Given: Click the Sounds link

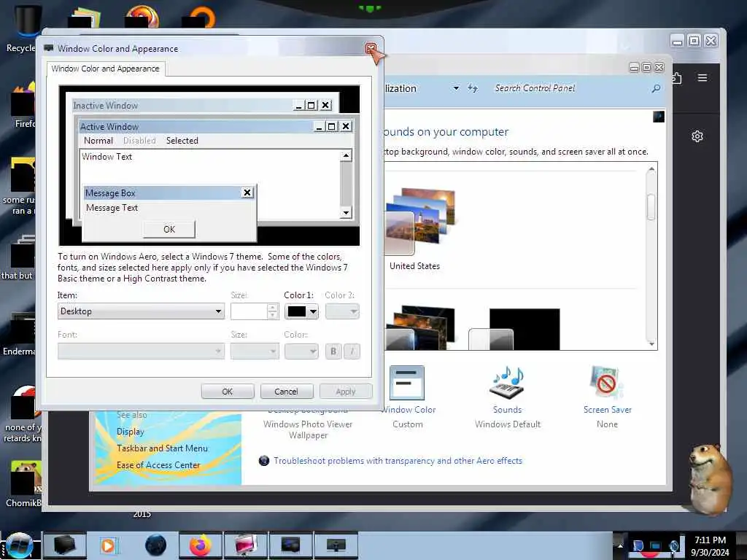Looking at the screenshot, I should 508,410.
